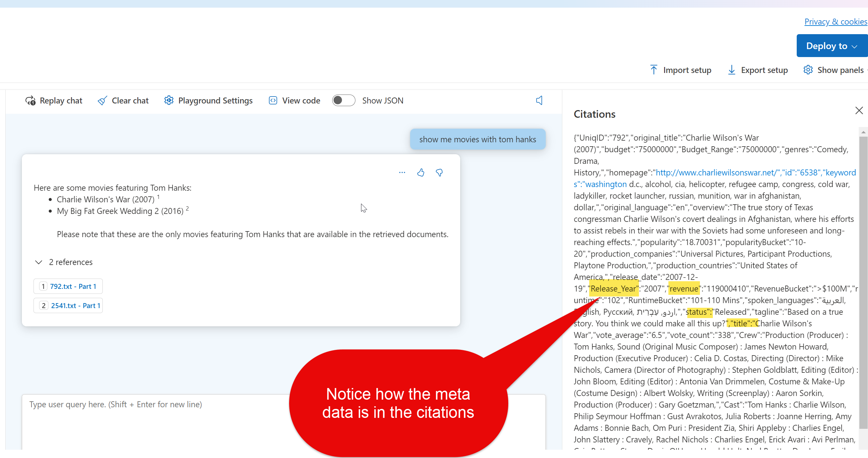Click the 'Charlie Wilson's War (2007)' list item
Image resolution: width=868 pixels, height=458 pixels.
pyautogui.click(x=105, y=199)
